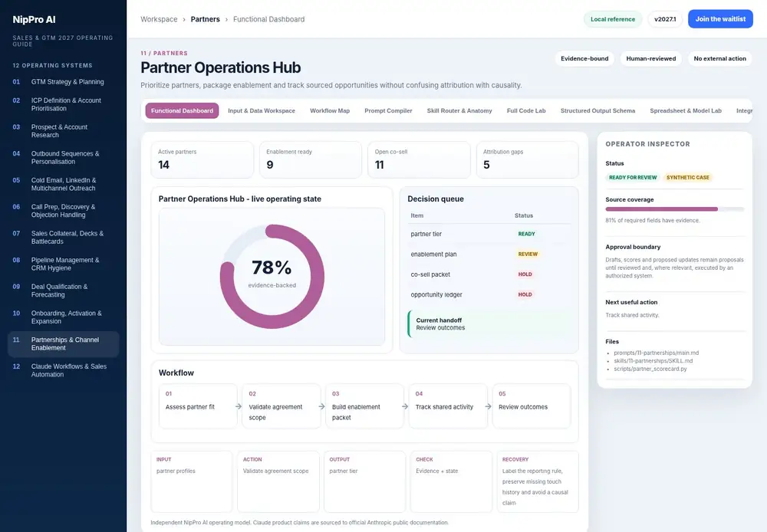Image resolution: width=767 pixels, height=532 pixels.
Task: Click Workspace in the breadcrumb
Action: (159, 19)
